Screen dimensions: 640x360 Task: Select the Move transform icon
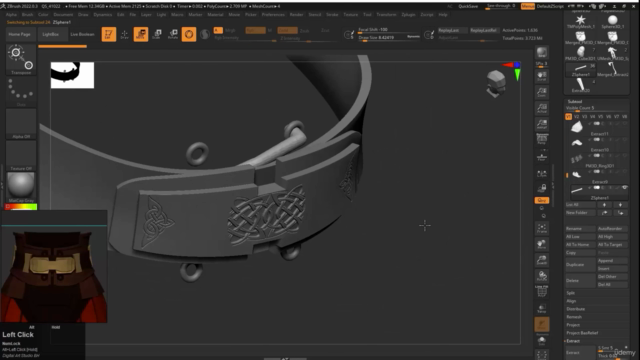[141, 34]
